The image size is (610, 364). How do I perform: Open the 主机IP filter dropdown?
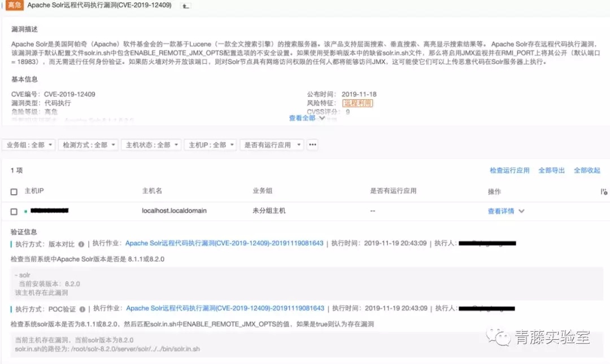click(211, 144)
